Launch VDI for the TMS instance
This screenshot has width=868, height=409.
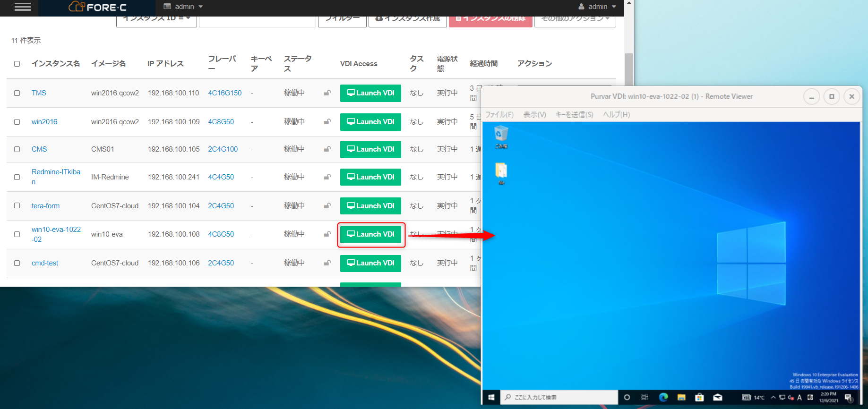370,93
